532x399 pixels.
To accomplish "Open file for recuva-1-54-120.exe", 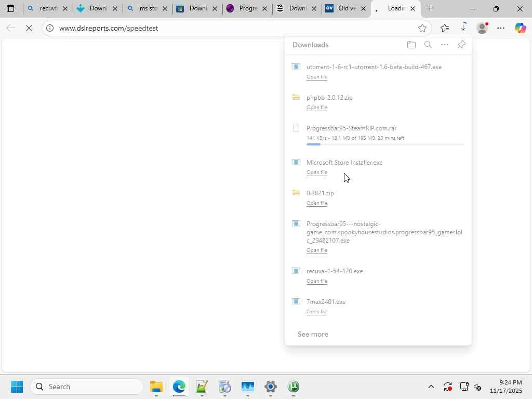I will click(x=317, y=281).
